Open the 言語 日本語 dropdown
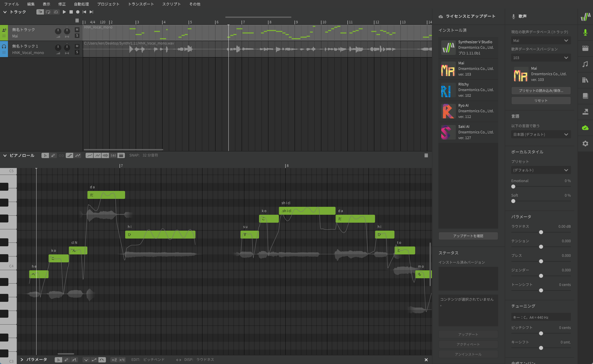The width and height of the screenshot is (593, 364). [541, 134]
